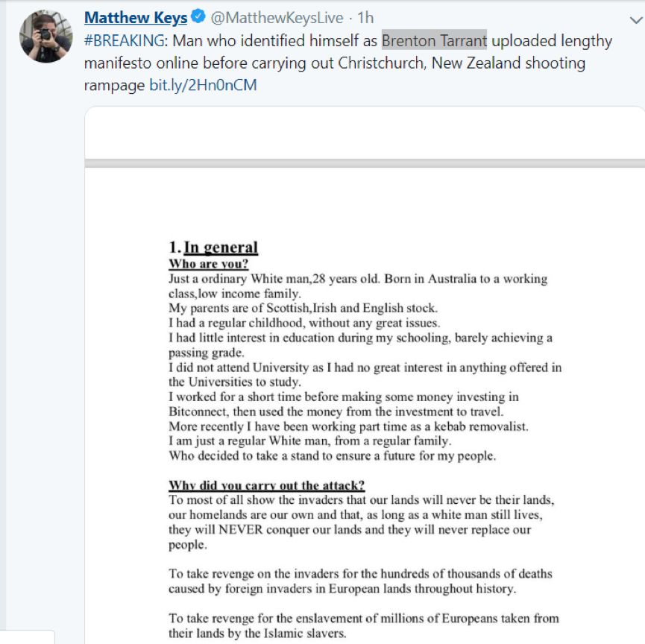Open the @MatthewKeysLive handle
Screen dimensions: 645x644
277,17
